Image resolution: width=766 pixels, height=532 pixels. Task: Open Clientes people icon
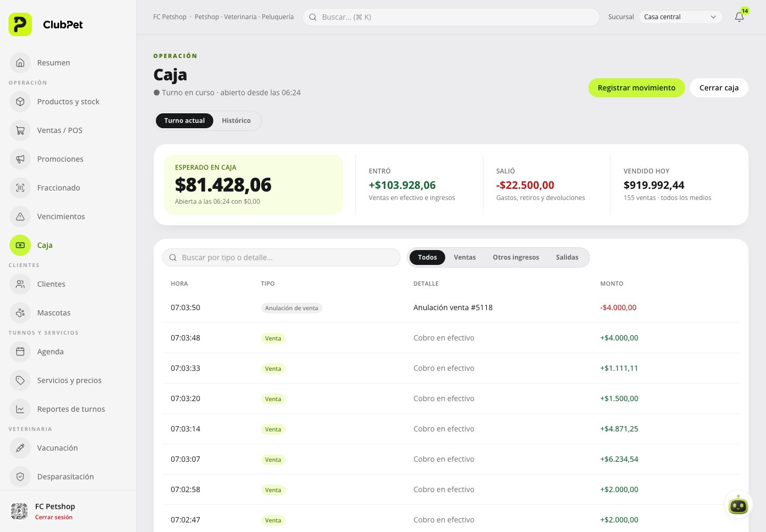coord(20,284)
